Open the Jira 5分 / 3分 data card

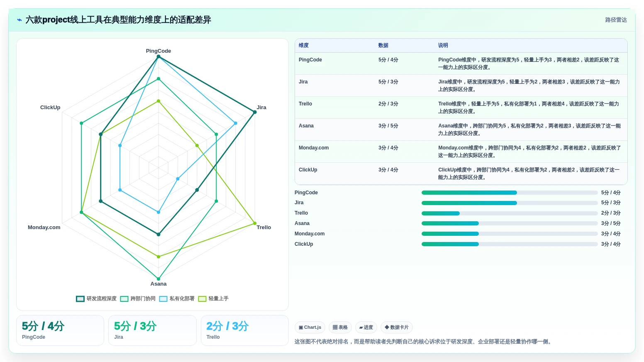coord(152,330)
